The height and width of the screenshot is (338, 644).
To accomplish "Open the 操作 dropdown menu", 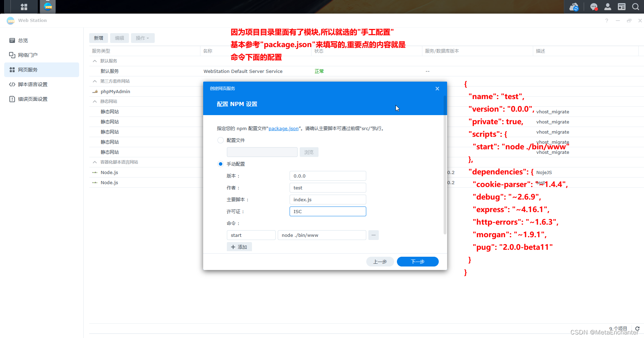I will click(143, 38).
